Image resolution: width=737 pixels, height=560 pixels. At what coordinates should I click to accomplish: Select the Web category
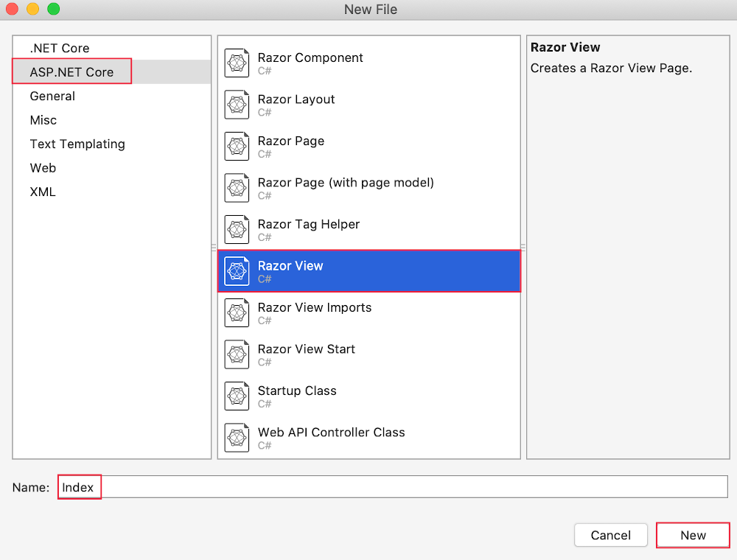43,168
